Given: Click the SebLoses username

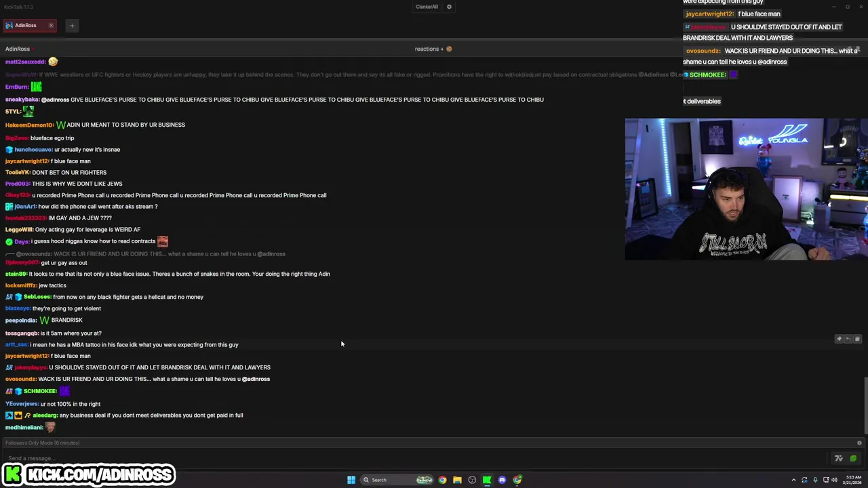Looking at the screenshot, I should (x=37, y=297).
